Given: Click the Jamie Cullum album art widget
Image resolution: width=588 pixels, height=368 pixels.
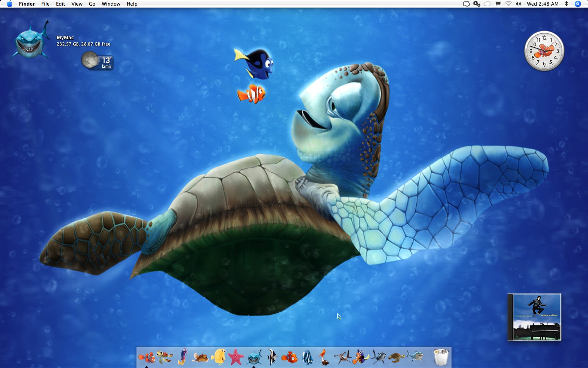Looking at the screenshot, I should 534,317.
